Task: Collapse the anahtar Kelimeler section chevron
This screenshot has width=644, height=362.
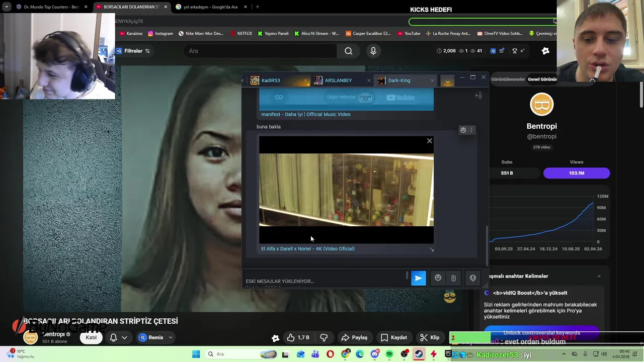Action: pyautogui.click(x=599, y=276)
